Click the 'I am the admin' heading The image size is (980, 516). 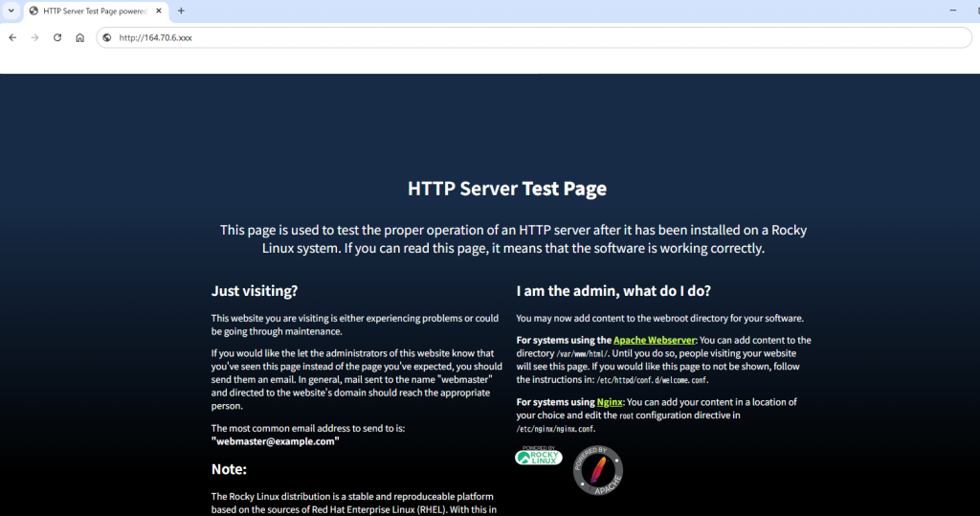point(613,291)
